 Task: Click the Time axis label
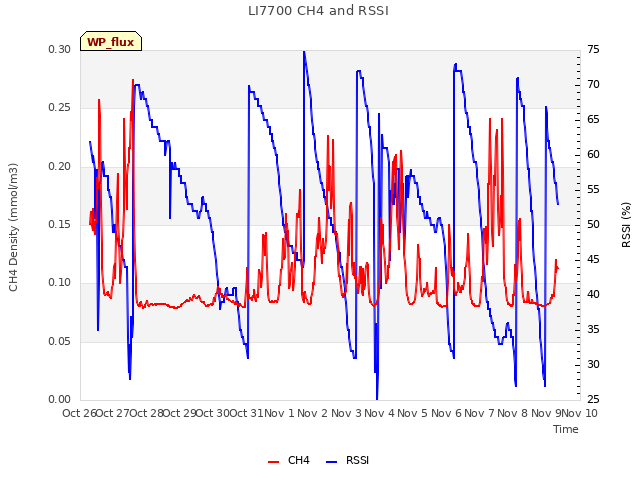click(x=566, y=429)
